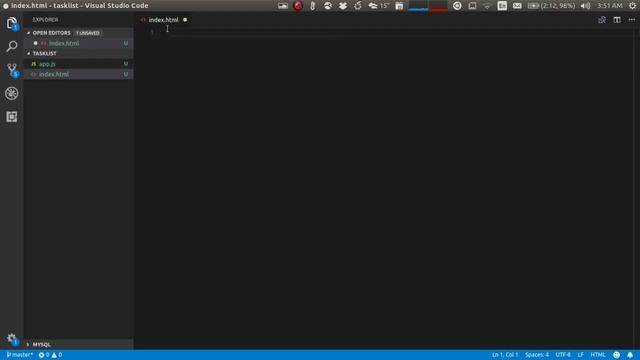Click the red recorder icon in top panel
Screen dimensions: 640x360
(298, 6)
